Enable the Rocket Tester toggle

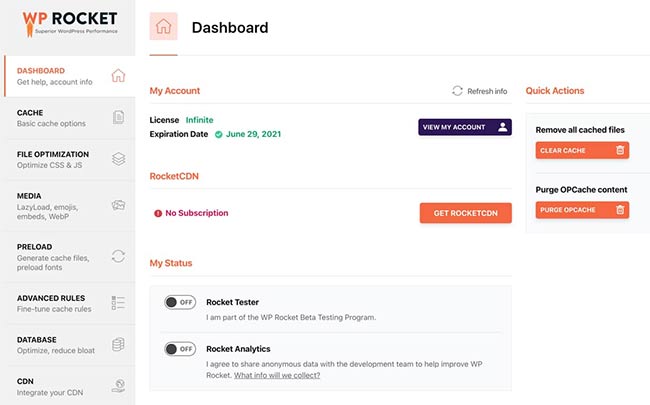[179, 302]
